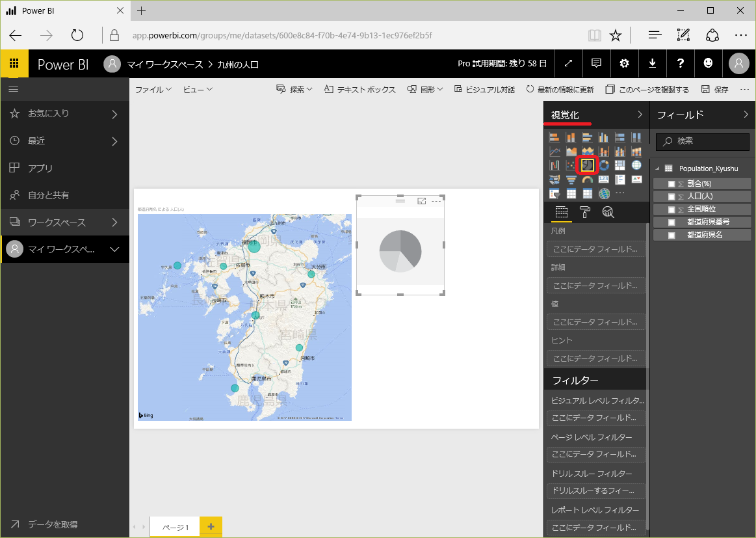Select the area chart visual
This screenshot has width=756, height=538.
[x=571, y=152]
